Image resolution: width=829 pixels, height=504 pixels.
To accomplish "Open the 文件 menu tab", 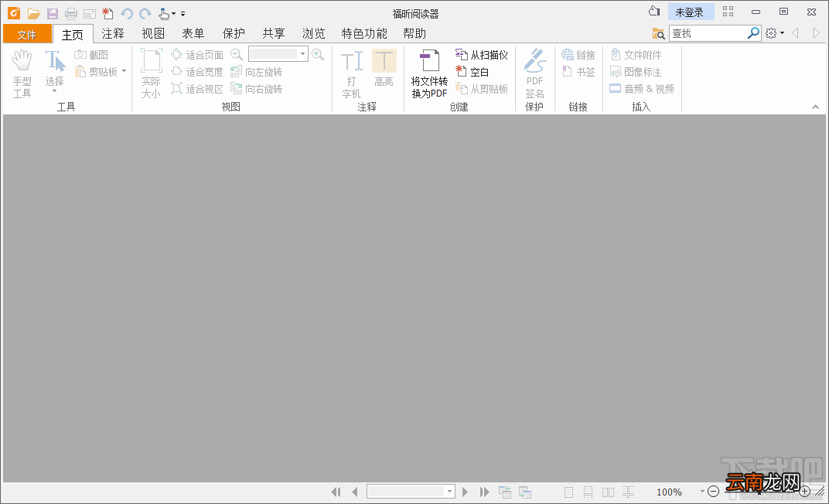I will [x=27, y=34].
